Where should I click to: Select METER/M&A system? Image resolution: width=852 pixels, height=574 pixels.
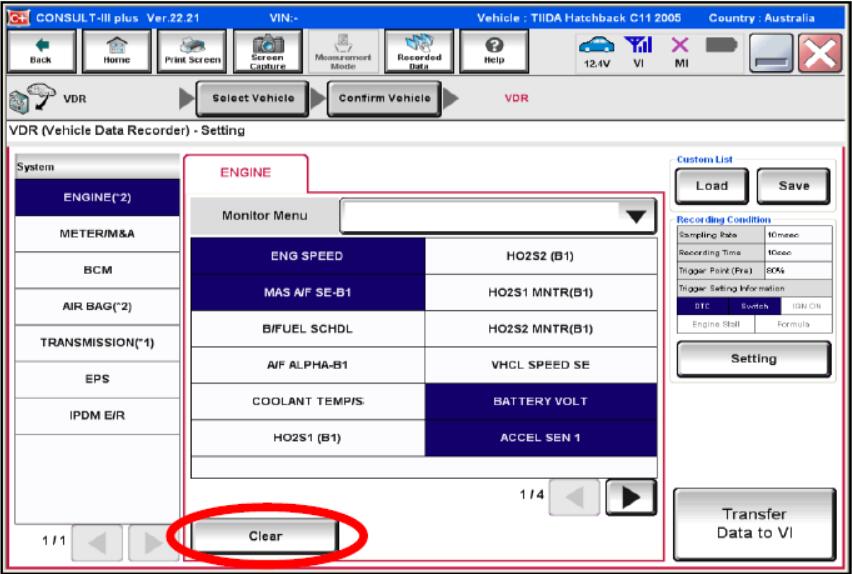pyautogui.click(x=97, y=234)
